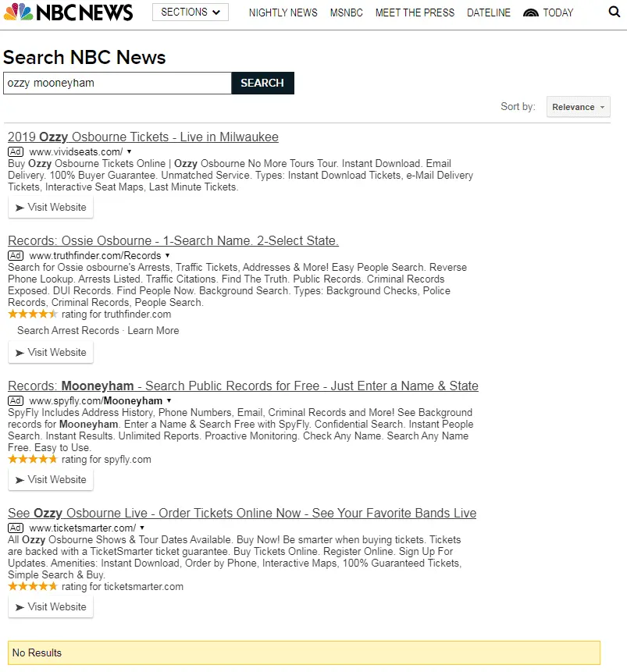Click the Ad badge beside www.spyfly.com/Mooneyham
This screenshot has width=627, height=672.
16,400
